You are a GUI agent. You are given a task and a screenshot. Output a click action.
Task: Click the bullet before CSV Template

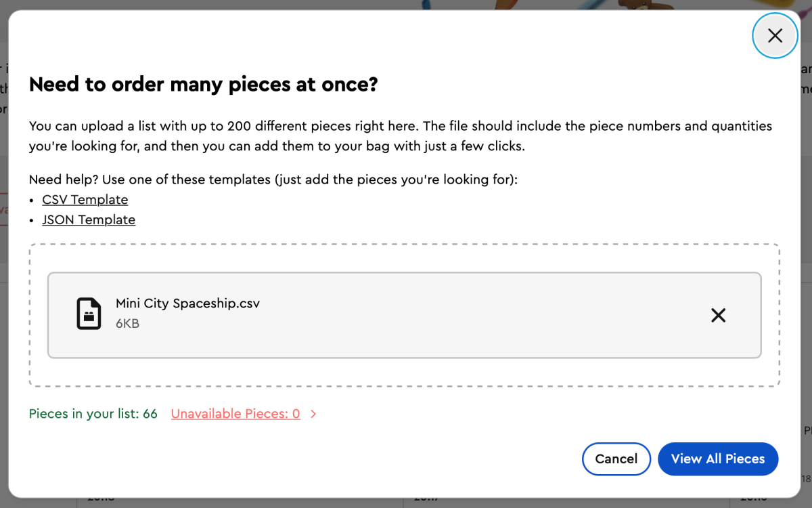point(32,200)
